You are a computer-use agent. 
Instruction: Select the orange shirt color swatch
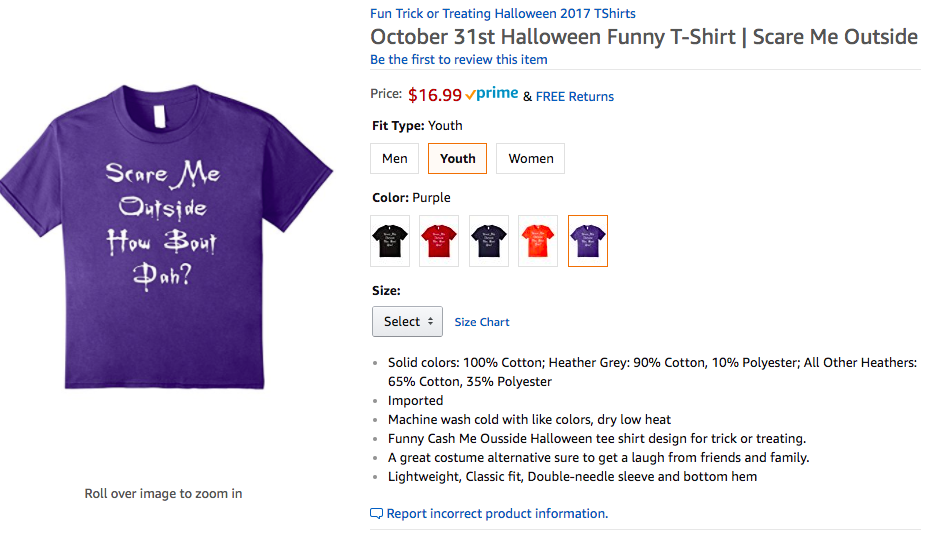(x=538, y=241)
